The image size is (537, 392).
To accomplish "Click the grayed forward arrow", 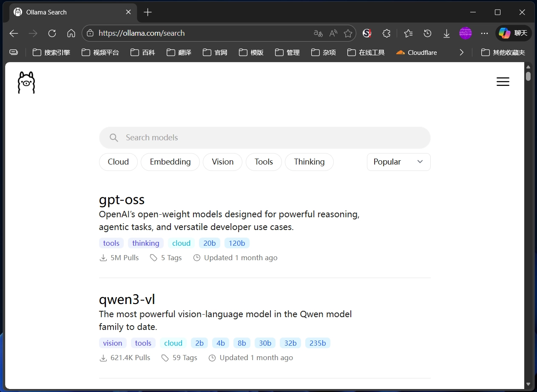I will 33,33.
